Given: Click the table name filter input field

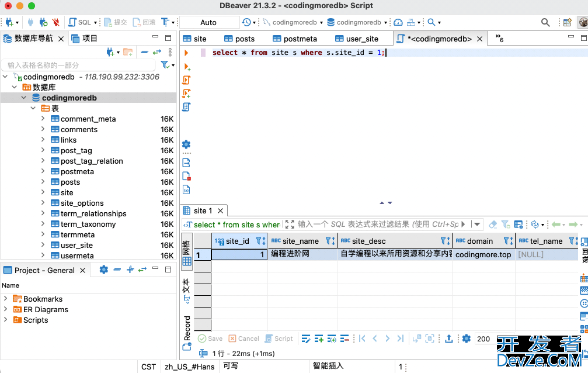Looking at the screenshot, I should 79,65.
